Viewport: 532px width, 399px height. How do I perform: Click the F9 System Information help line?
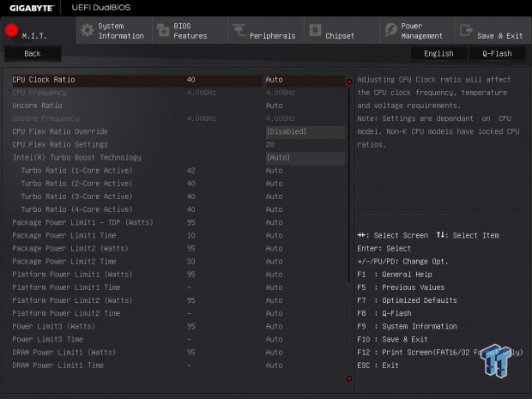(407, 326)
